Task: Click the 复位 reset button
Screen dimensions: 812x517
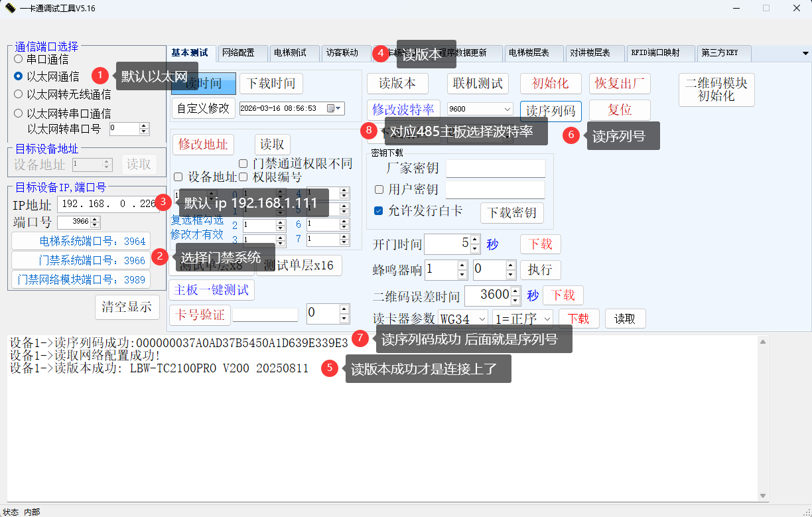Action: (620, 110)
